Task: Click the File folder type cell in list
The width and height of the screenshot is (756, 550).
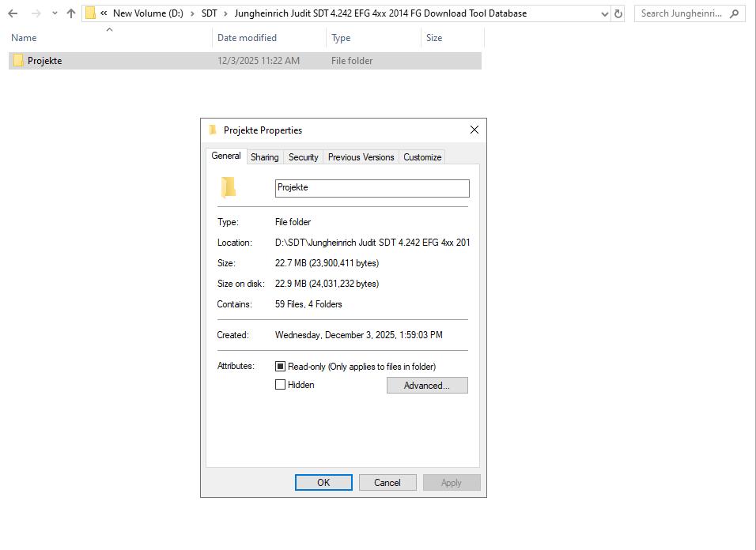Action: coord(352,61)
